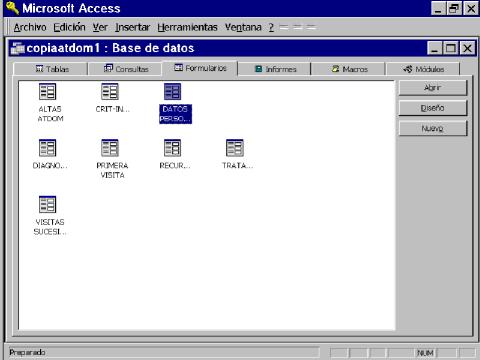Screen dimensions: 480x360
Task: Switch to the Módulos tab
Action: tap(423, 69)
